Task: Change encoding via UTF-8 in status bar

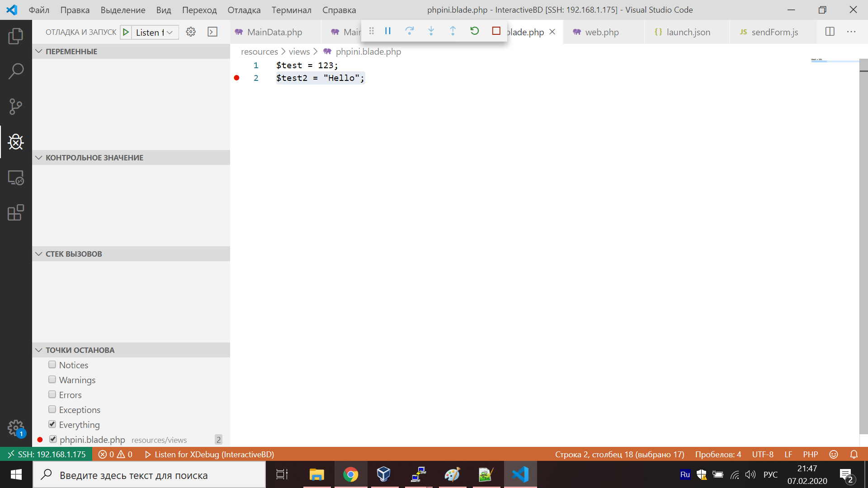Action: pyautogui.click(x=763, y=455)
